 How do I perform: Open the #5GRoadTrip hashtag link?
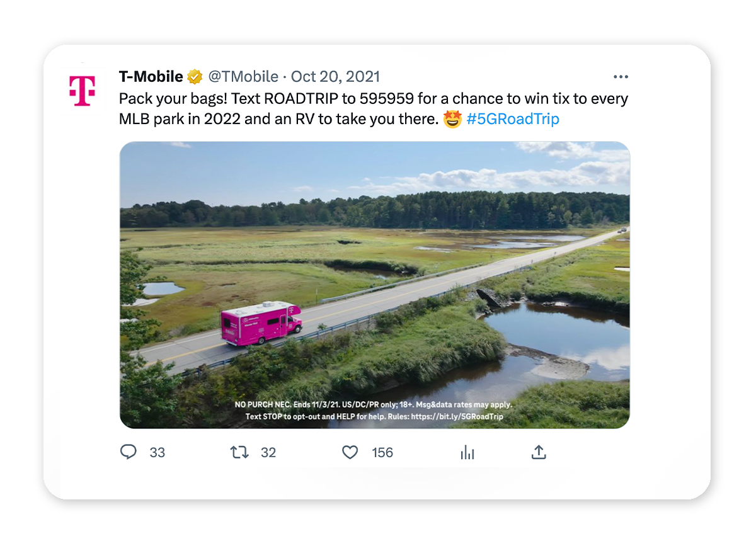[x=513, y=119]
